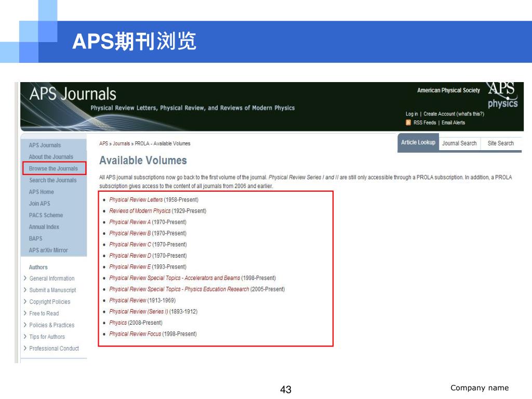Click the APS Journals banner title
Viewport: 532px width, 399px height.
point(73,94)
